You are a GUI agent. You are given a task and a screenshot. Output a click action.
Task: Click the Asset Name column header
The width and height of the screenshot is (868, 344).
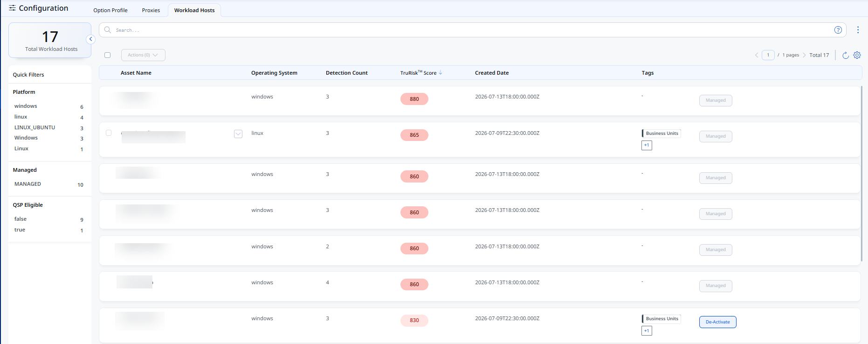pos(136,73)
